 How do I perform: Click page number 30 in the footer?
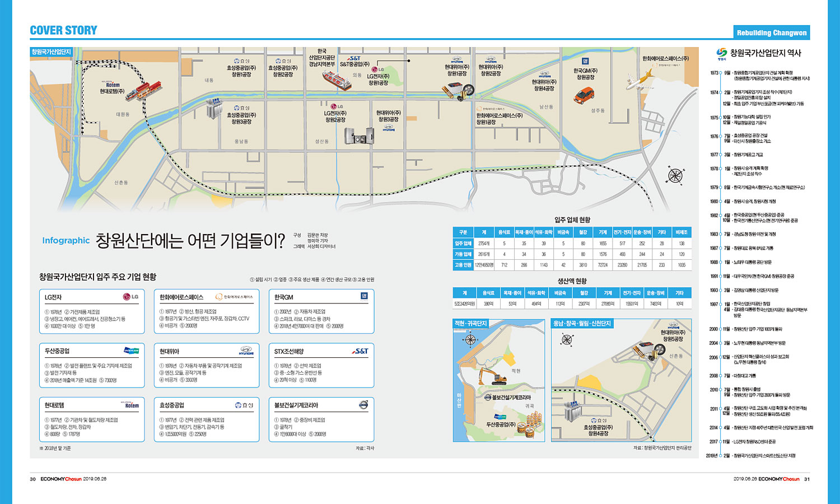click(32, 479)
